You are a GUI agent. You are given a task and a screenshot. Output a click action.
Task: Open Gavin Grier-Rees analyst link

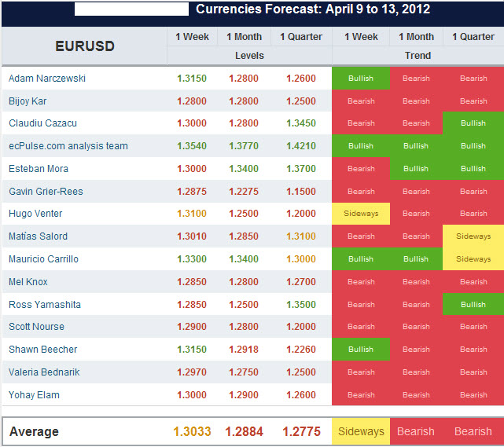pyautogui.click(x=46, y=192)
